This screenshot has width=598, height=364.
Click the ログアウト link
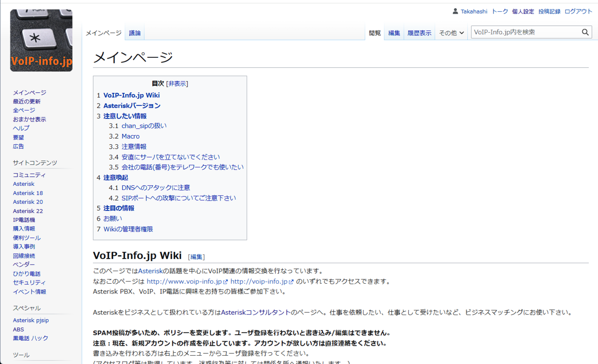pos(578,11)
